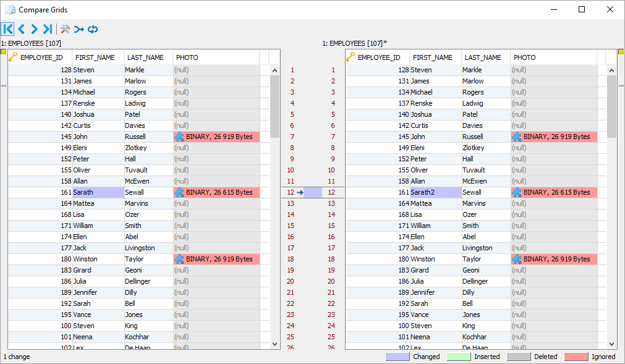Click the key icon in right EMPLOYEE_ID header
This screenshot has height=364, width=625.
pos(351,57)
